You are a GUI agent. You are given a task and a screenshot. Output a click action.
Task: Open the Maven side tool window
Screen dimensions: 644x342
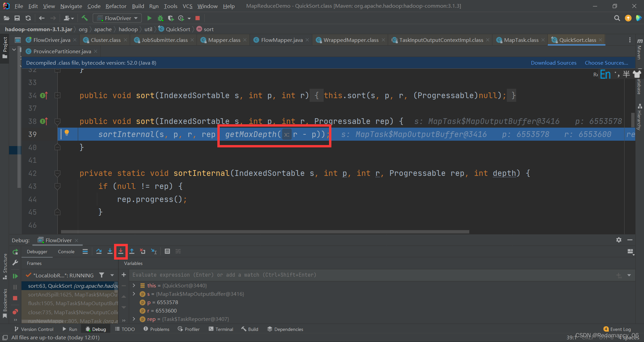click(x=640, y=49)
